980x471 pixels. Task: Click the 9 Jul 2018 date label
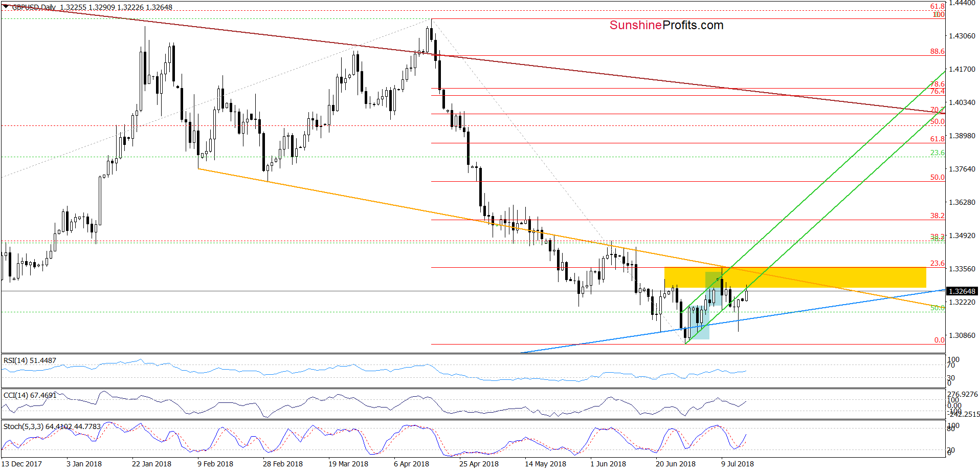(x=738, y=464)
